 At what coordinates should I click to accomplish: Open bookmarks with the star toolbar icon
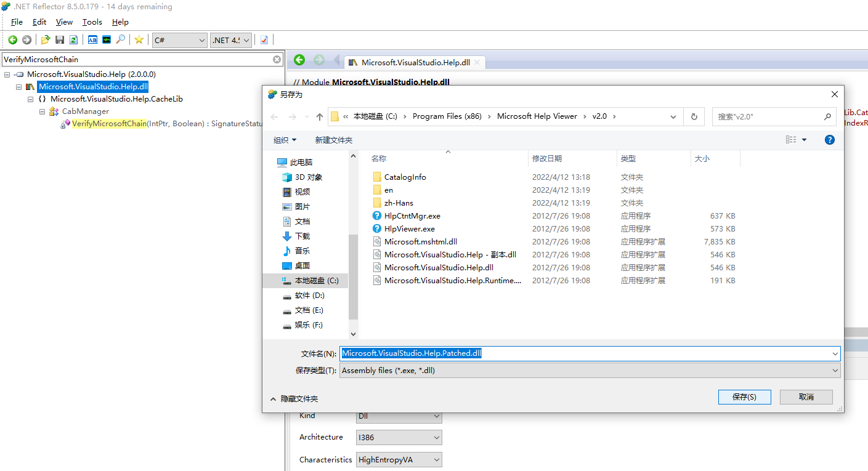[139, 39]
